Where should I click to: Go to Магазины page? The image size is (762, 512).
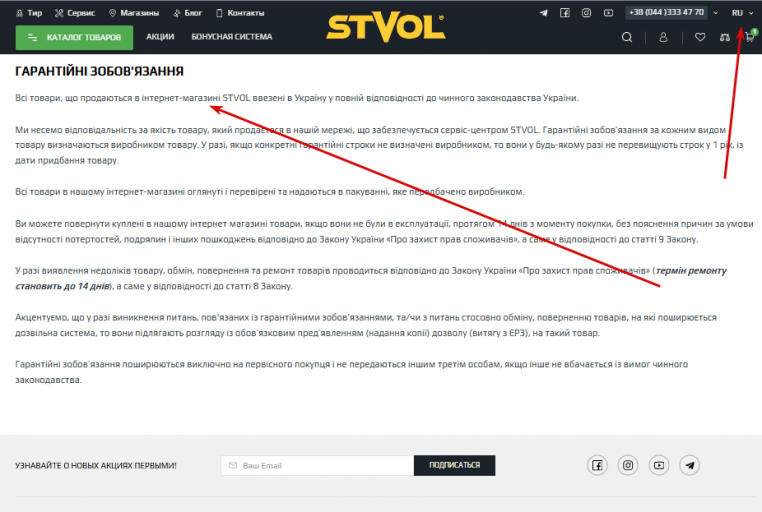pos(134,13)
